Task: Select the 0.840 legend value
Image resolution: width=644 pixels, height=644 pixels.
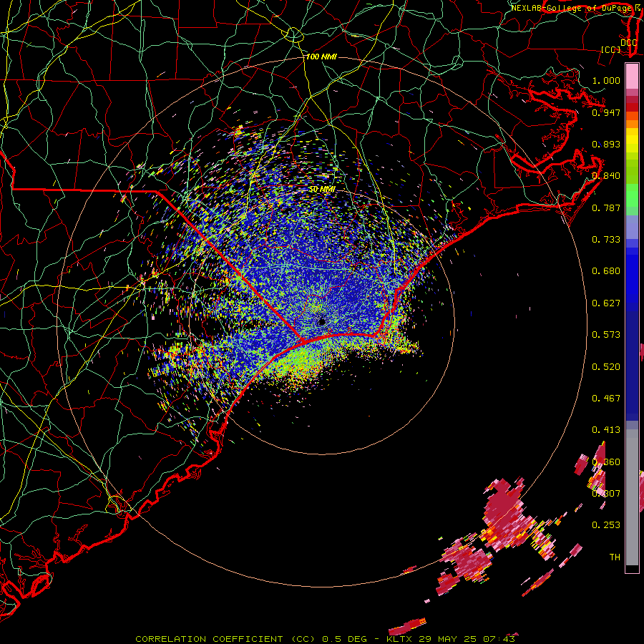Action: 606,176
